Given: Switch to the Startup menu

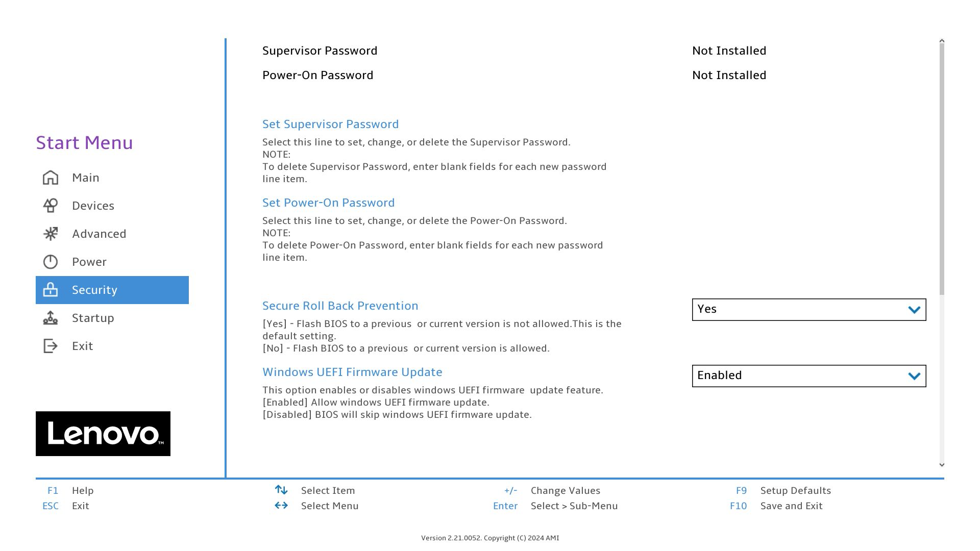Looking at the screenshot, I should (93, 318).
